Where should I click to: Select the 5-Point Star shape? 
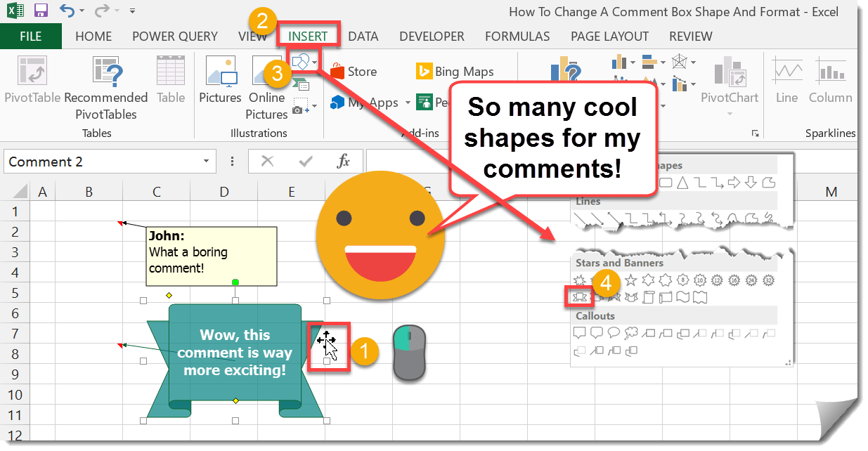point(630,280)
